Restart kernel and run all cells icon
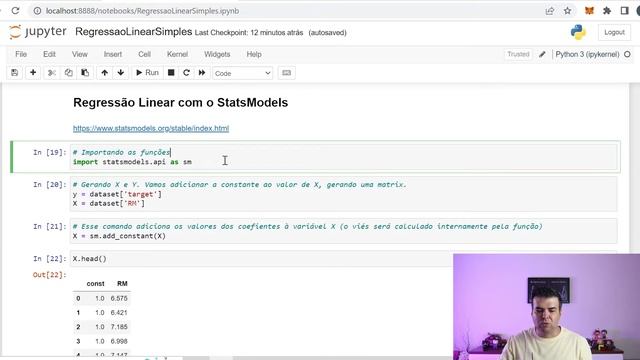The height and width of the screenshot is (360, 640). point(202,73)
